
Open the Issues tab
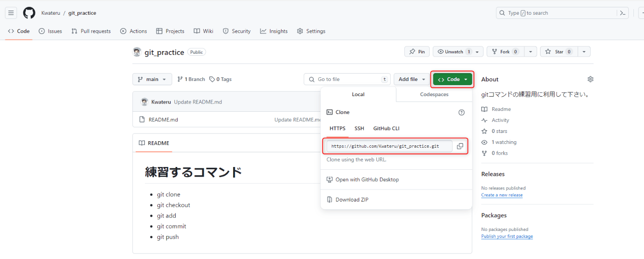(x=50, y=31)
